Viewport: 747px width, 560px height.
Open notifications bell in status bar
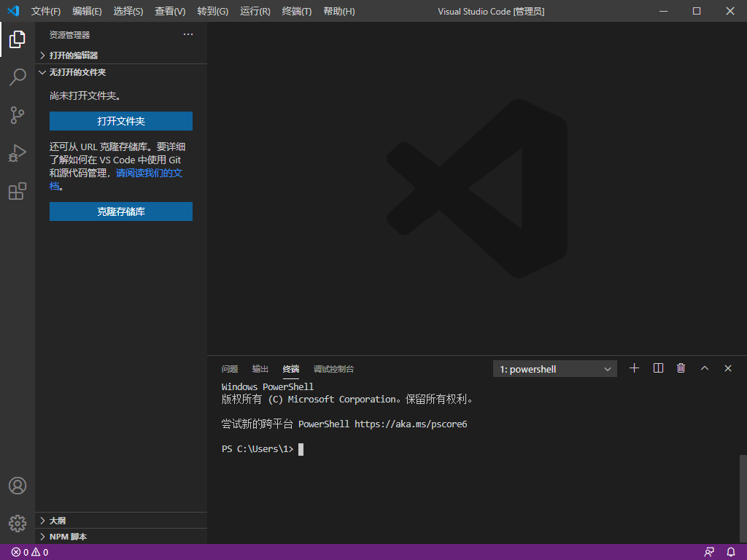(731, 552)
